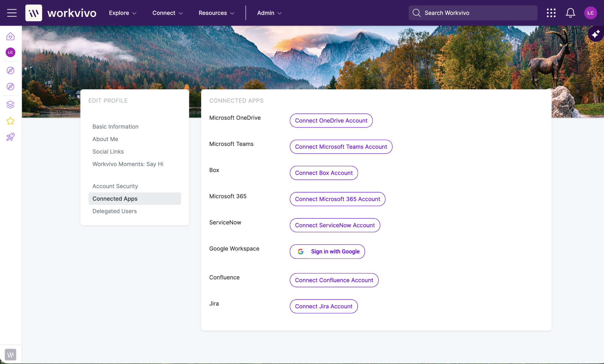This screenshot has width=604, height=364.
Task: Expand the Resources dropdown menu
Action: (x=216, y=13)
